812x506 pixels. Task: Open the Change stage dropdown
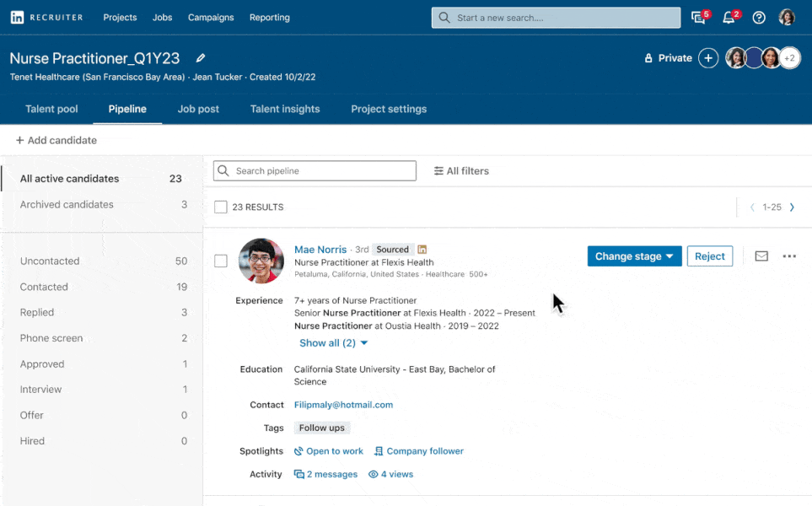[634, 256]
